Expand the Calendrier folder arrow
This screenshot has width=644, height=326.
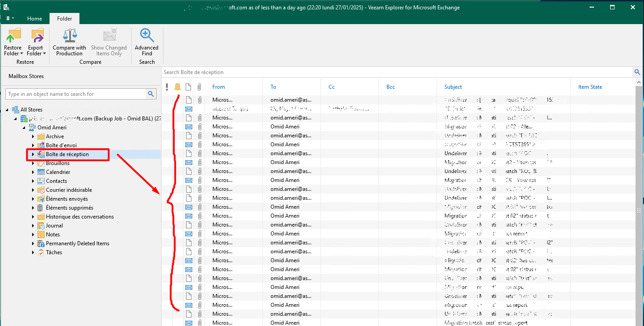click(33, 172)
